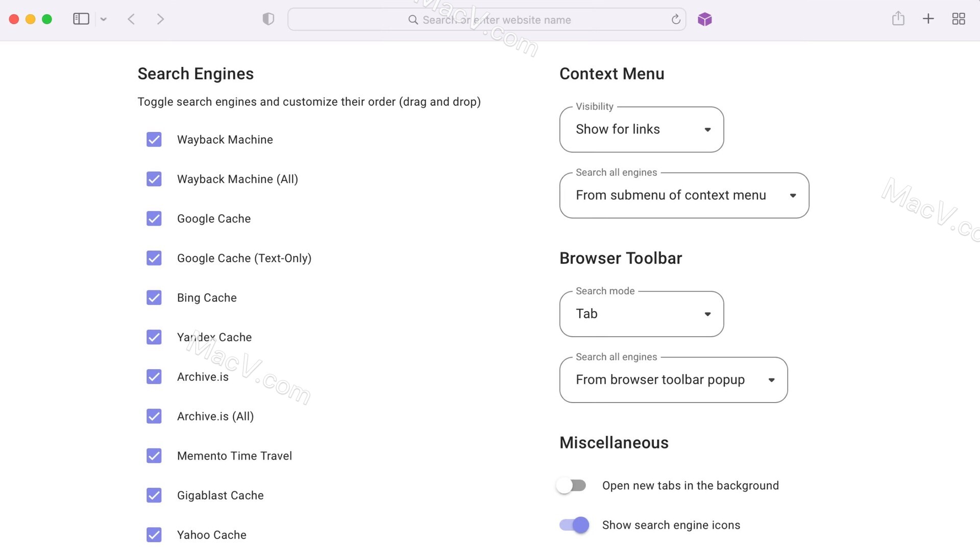The width and height of the screenshot is (980, 551).
Task: Click the Archive.is (All) label
Action: point(215,416)
